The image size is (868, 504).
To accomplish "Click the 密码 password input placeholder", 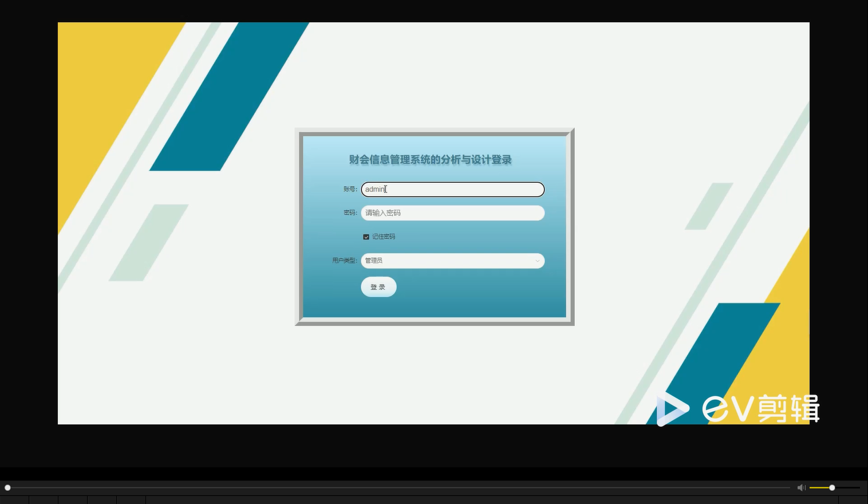I will click(x=382, y=212).
